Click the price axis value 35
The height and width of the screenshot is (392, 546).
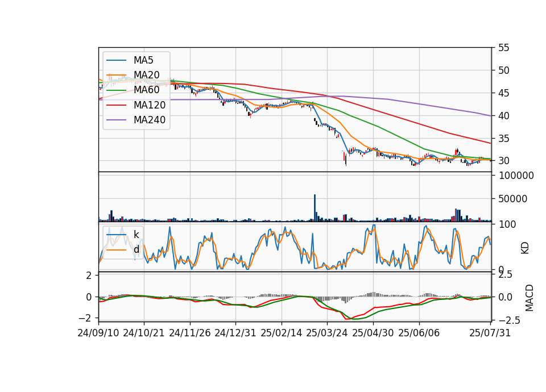pos(503,139)
